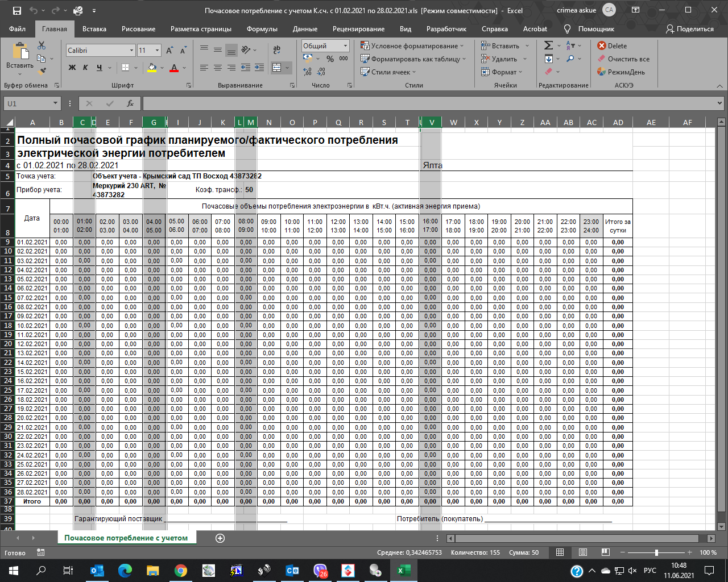Click Вставить cells button
Image resolution: width=728 pixels, height=582 pixels.
[500, 46]
